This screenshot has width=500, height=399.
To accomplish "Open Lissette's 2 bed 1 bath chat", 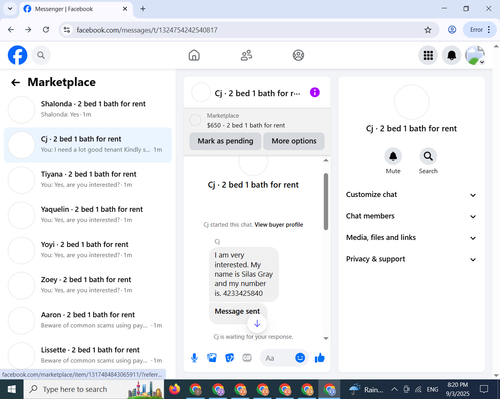I will (x=88, y=355).
